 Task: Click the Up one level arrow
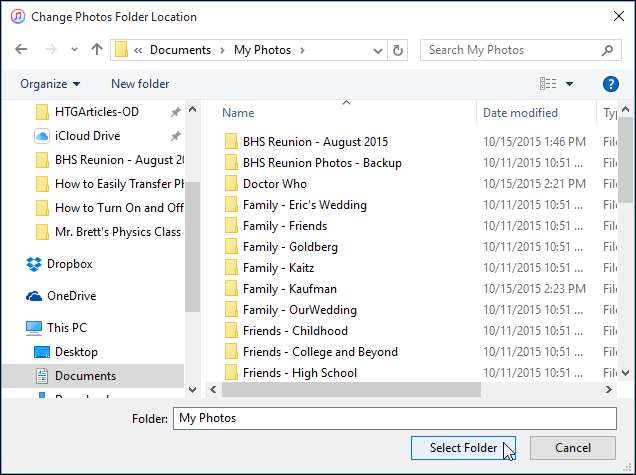[96, 49]
